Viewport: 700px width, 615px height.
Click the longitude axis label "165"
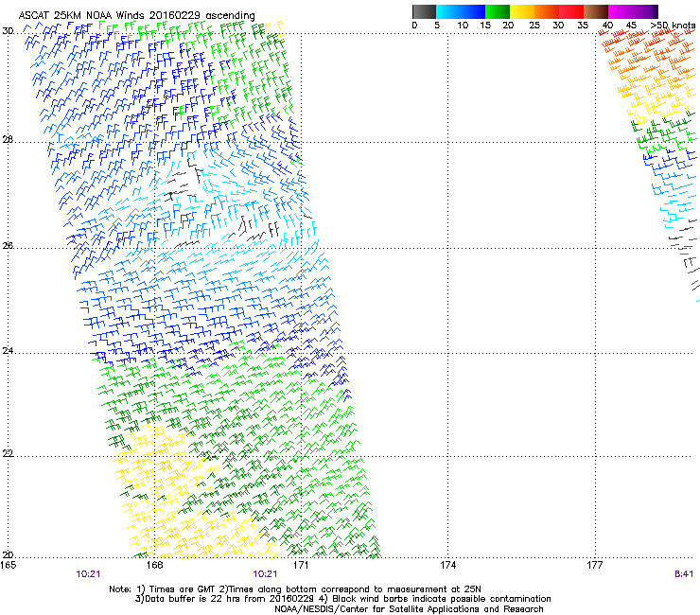click(x=8, y=565)
